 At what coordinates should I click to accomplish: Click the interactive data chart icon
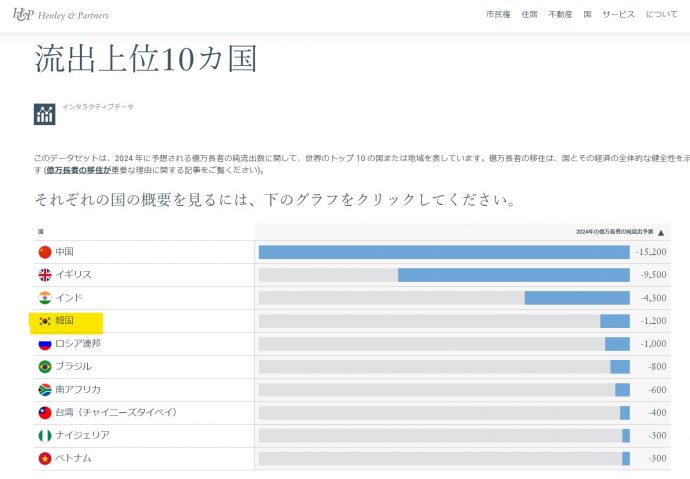click(x=44, y=114)
